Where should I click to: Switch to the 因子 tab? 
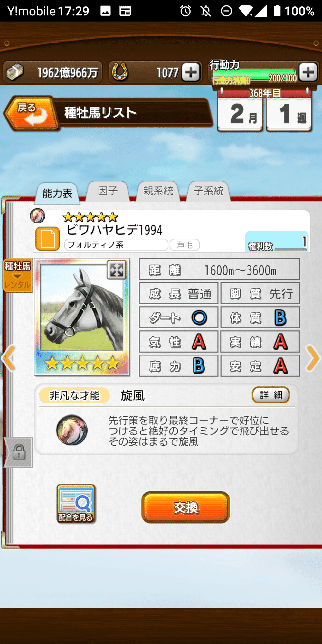[x=108, y=191]
